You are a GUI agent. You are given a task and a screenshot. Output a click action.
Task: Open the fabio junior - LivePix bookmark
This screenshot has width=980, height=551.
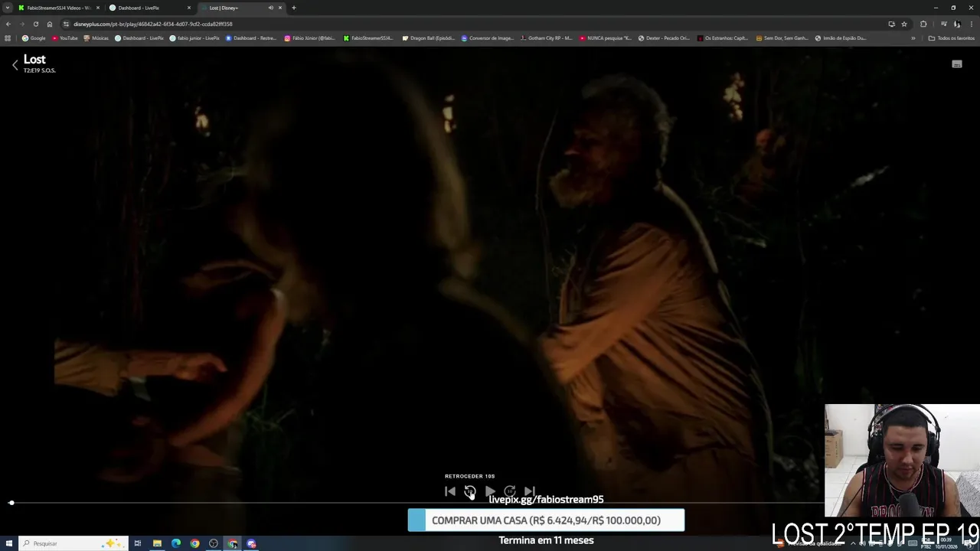194,38
